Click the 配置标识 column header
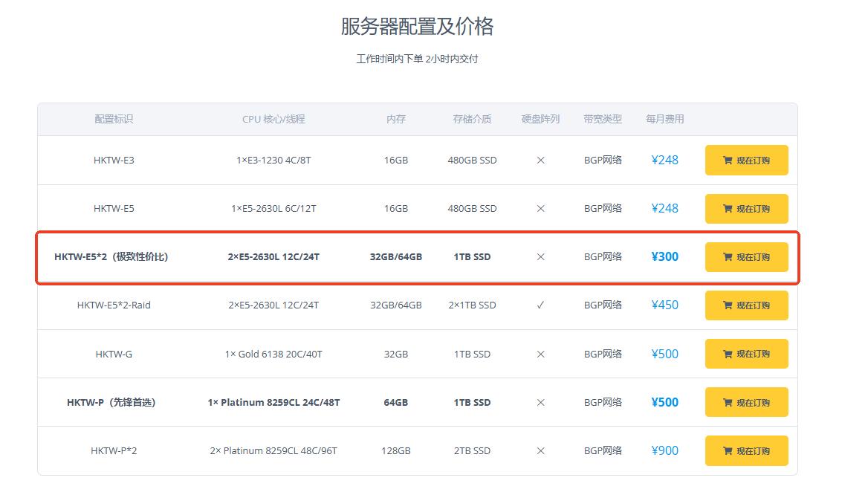Viewport: 868px width, 492px height. [114, 119]
